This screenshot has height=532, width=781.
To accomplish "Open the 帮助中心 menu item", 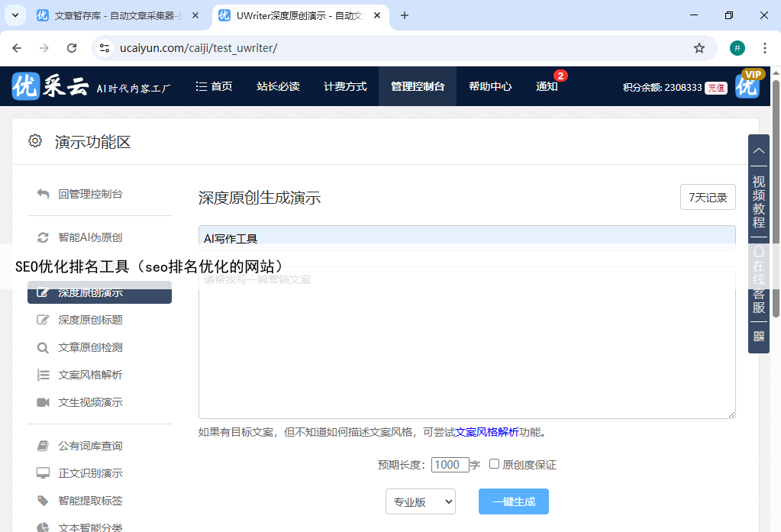I will [x=490, y=86].
